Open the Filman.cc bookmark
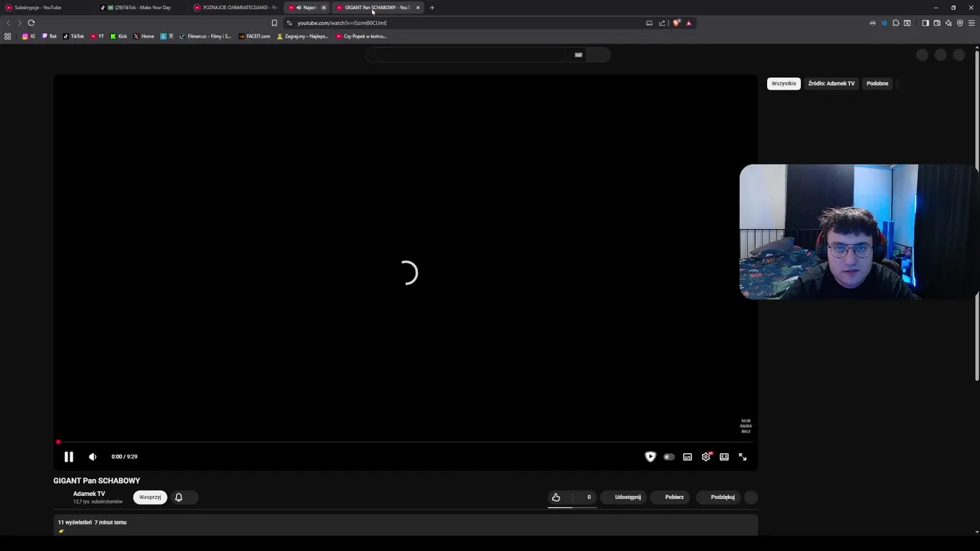The height and width of the screenshot is (551, 980). 205,36
